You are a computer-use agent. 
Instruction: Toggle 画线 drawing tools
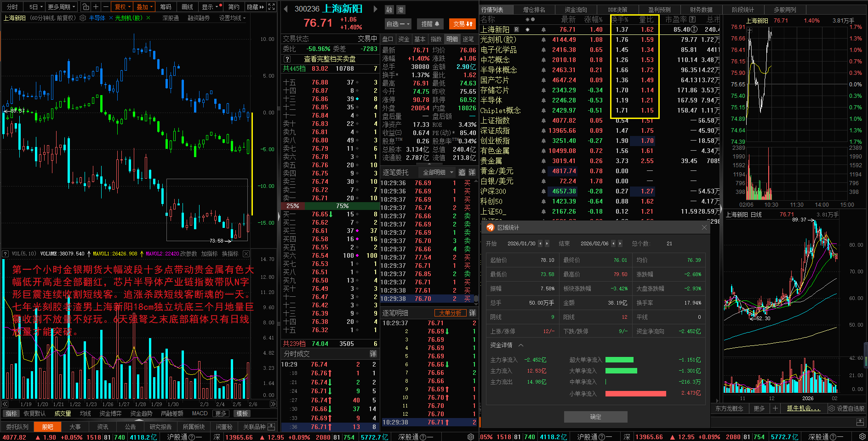point(187,7)
